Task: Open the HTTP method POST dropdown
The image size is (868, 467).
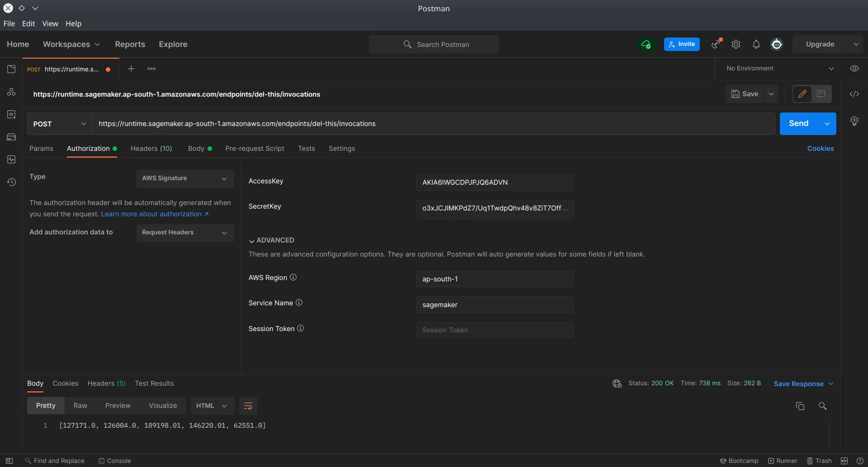Action: (60, 124)
